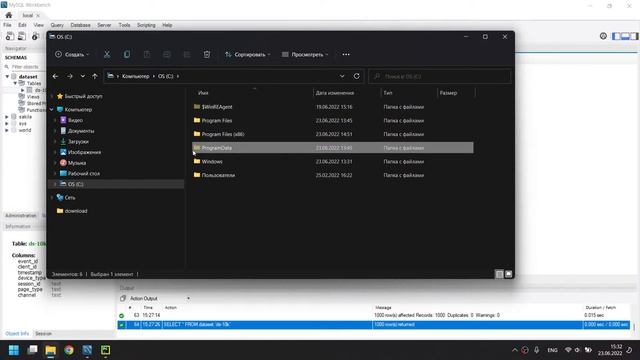Click ENG language indicator in system tray
This screenshot has height=360, width=640.
(552, 350)
